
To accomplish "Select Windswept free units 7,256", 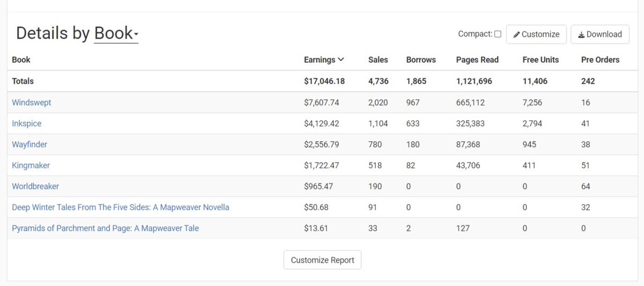I will [532, 102].
